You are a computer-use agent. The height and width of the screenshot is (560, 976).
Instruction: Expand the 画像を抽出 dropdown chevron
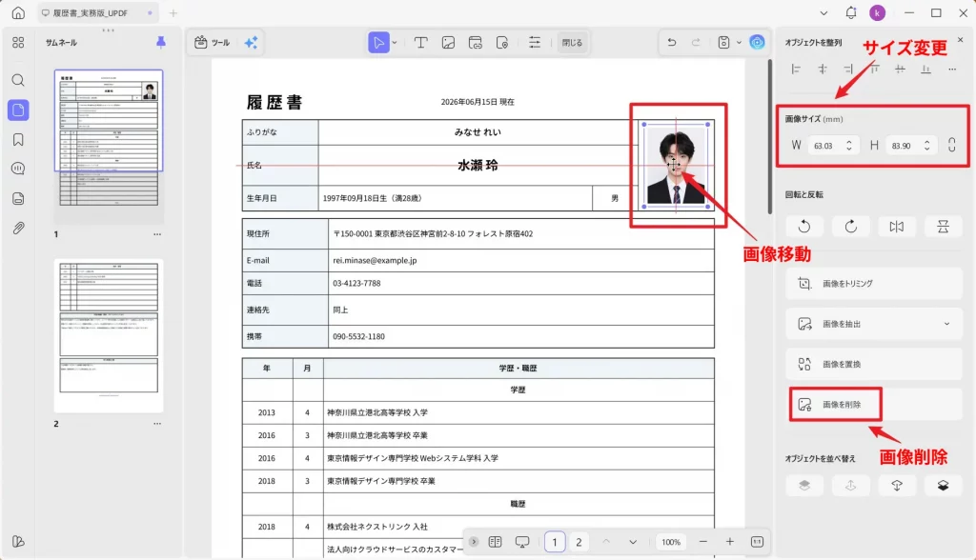(x=946, y=324)
